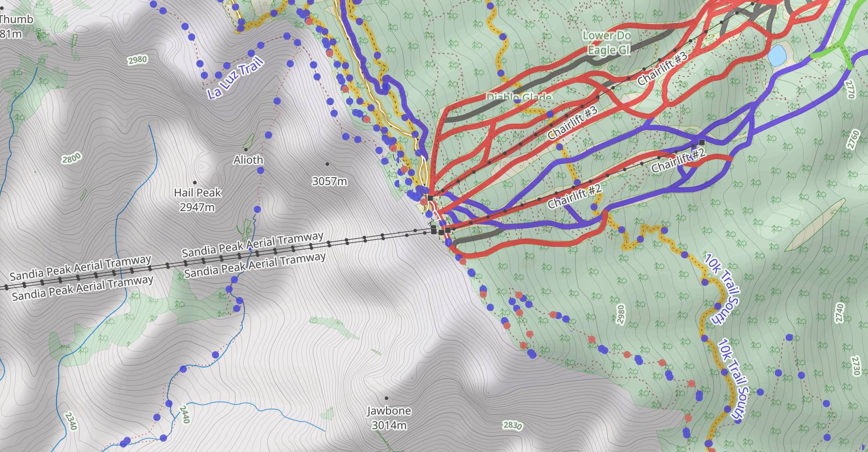Select the Alioth peak name
Image resolution: width=868 pixels, height=452 pixels.
tap(248, 160)
